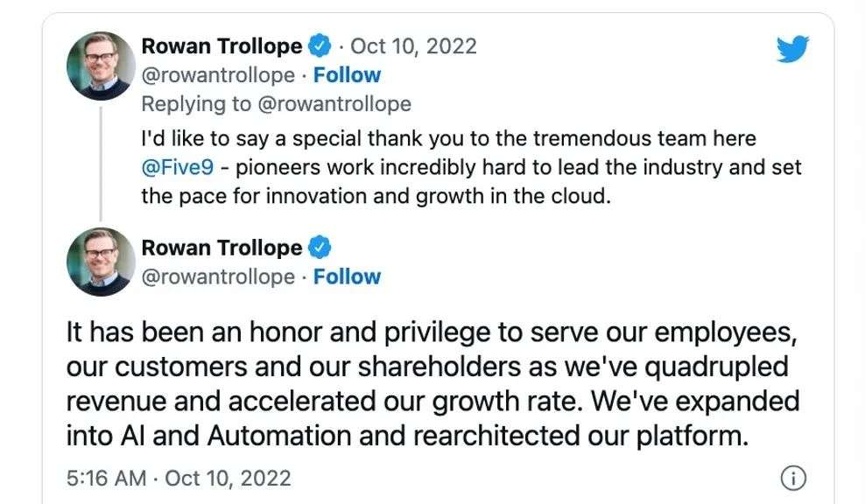Screen dimensions: 865x504
Task: Click the Twitter bird logo icon
Action: [792, 49]
